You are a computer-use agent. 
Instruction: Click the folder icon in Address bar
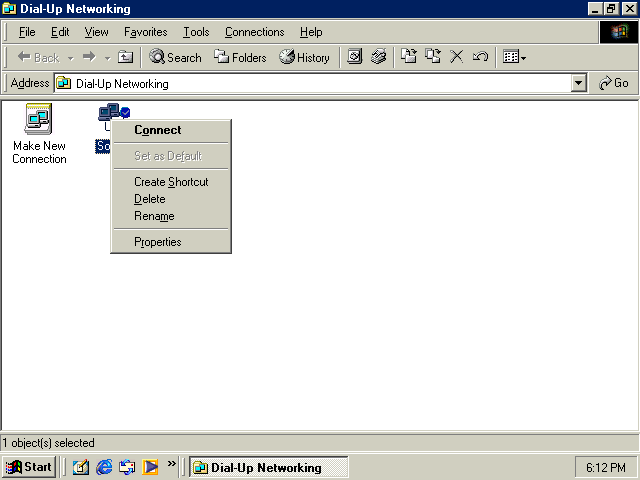point(64,83)
